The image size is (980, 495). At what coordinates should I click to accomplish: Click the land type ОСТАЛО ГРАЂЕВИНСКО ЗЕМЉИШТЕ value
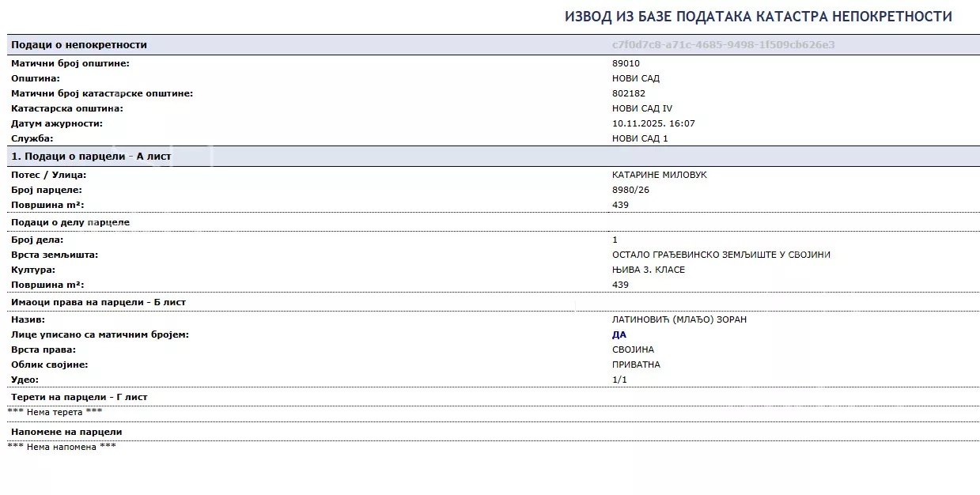721,255
